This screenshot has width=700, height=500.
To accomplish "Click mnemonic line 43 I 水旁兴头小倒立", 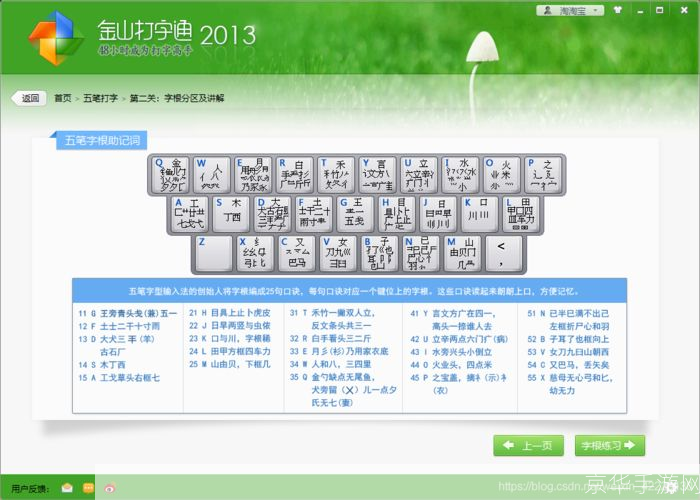I will [451, 352].
